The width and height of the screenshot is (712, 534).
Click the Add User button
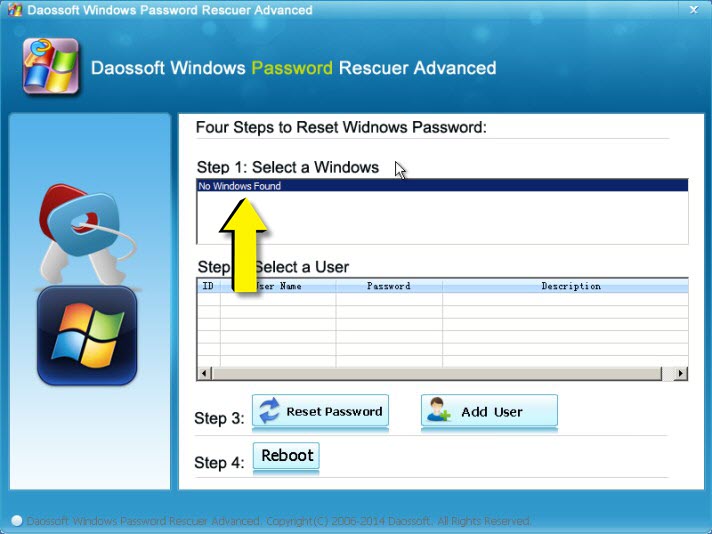point(489,411)
